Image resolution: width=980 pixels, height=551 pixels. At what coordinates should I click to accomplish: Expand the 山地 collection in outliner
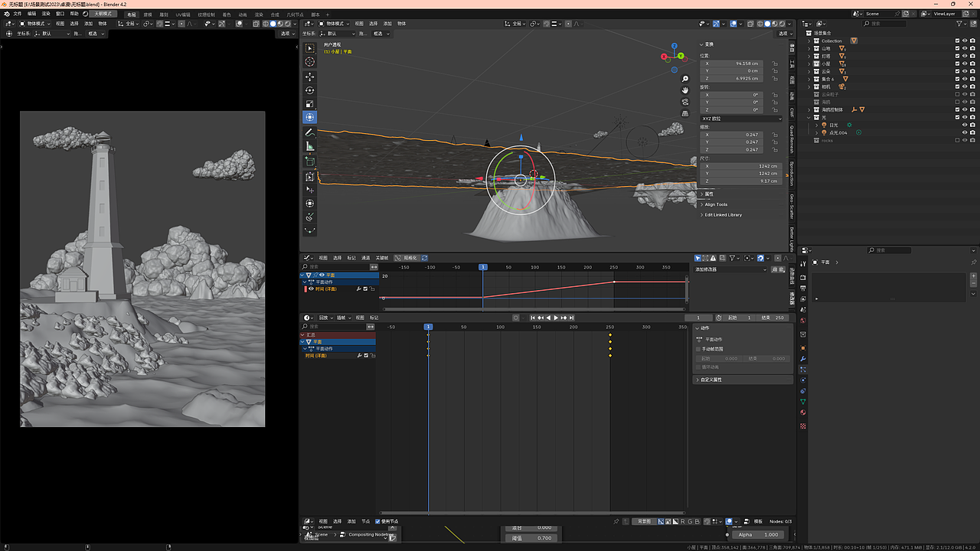[x=810, y=48]
